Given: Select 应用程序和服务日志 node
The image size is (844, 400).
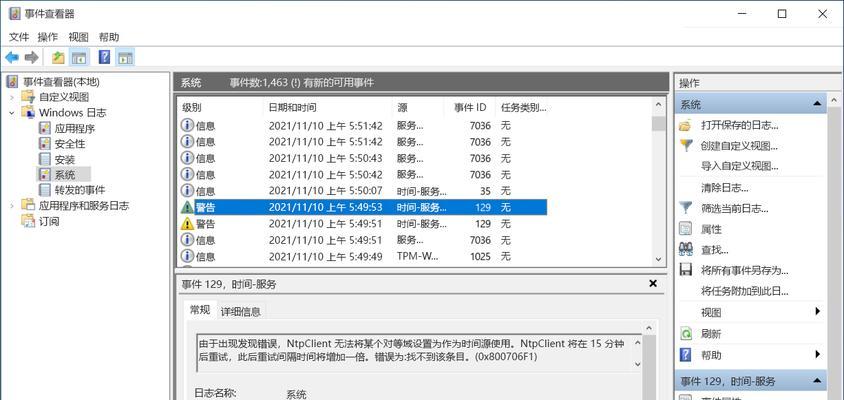Looking at the screenshot, I should point(83,206).
